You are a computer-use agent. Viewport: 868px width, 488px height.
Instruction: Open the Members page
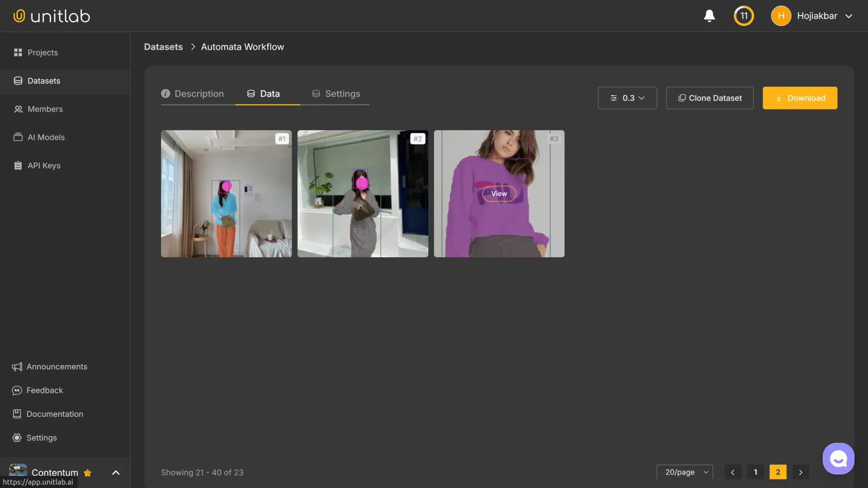click(45, 109)
